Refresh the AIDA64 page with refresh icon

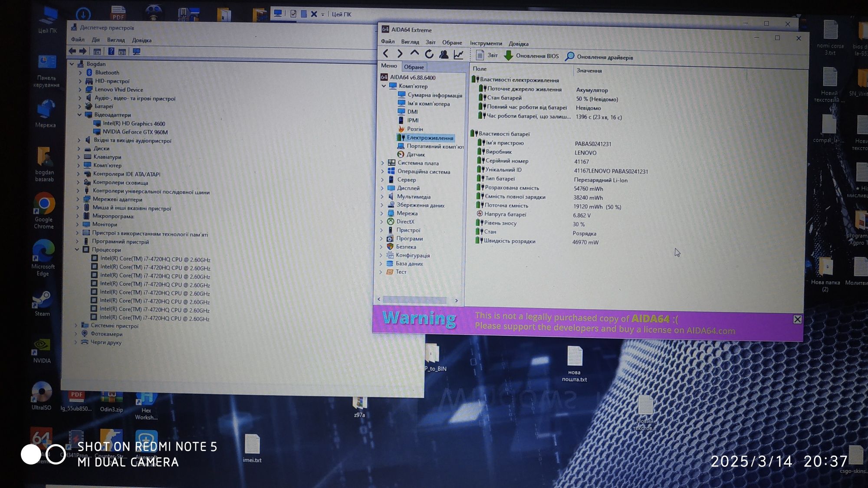[429, 54]
